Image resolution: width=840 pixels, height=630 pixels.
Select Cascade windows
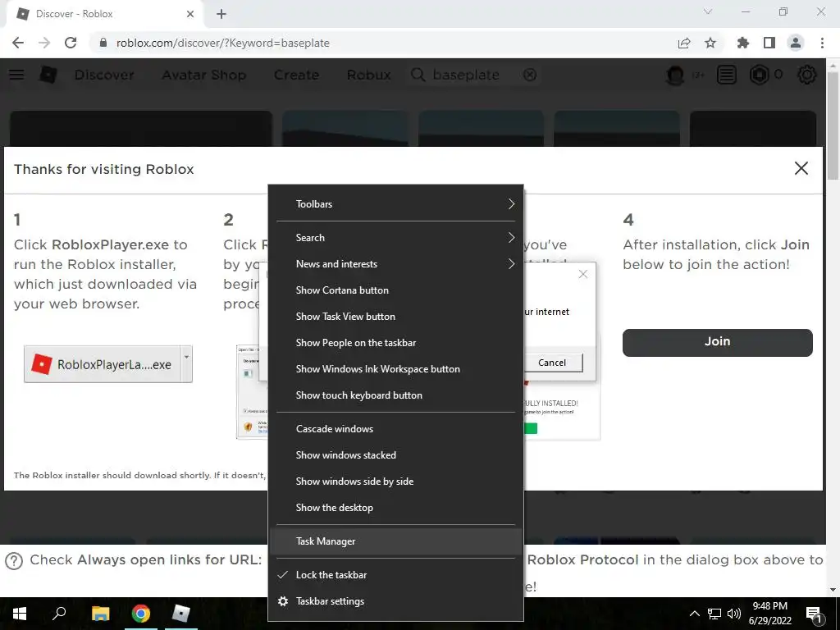pos(395,428)
